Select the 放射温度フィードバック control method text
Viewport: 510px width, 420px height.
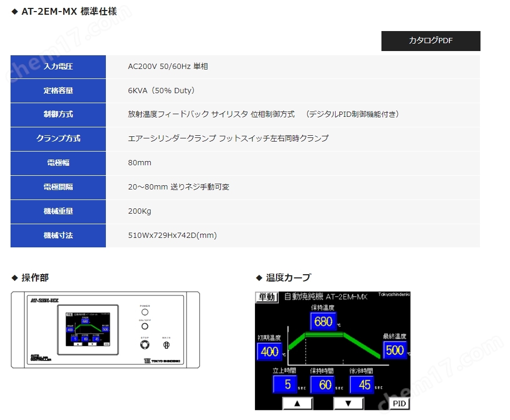tap(263, 114)
